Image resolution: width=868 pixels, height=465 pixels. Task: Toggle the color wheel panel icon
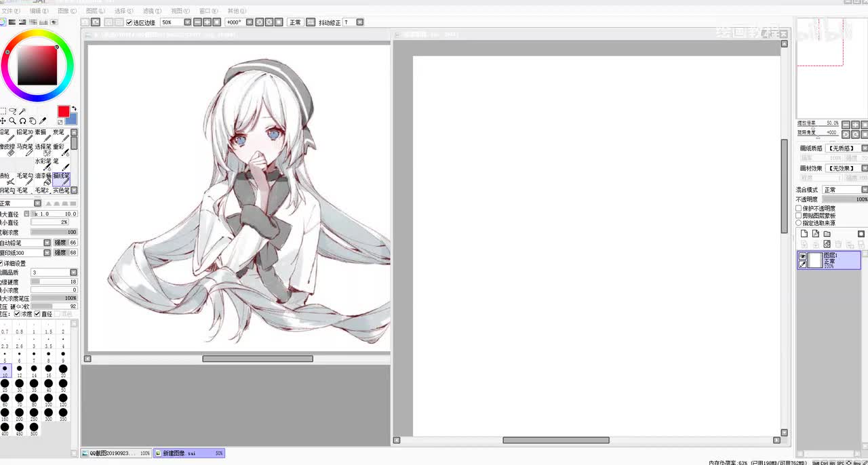point(2,22)
